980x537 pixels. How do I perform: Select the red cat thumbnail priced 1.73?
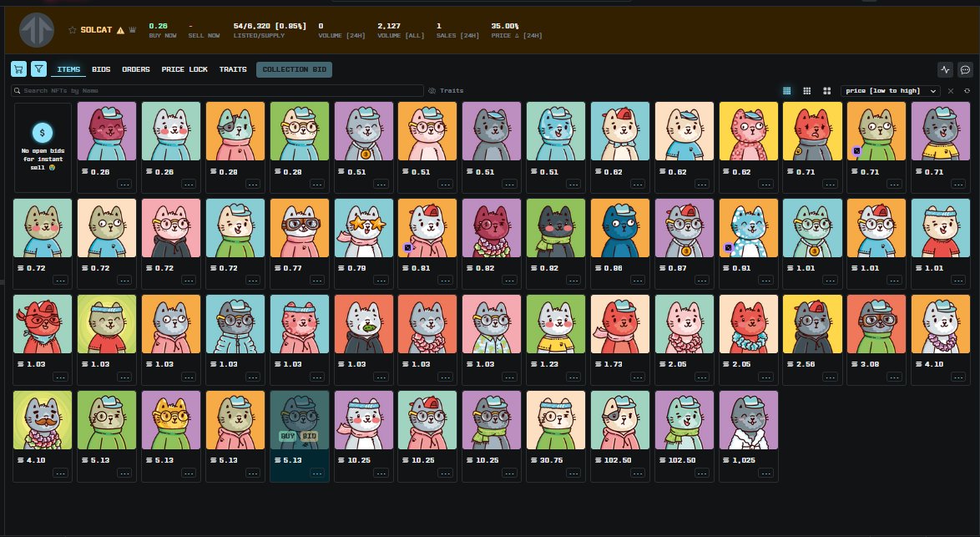point(620,324)
